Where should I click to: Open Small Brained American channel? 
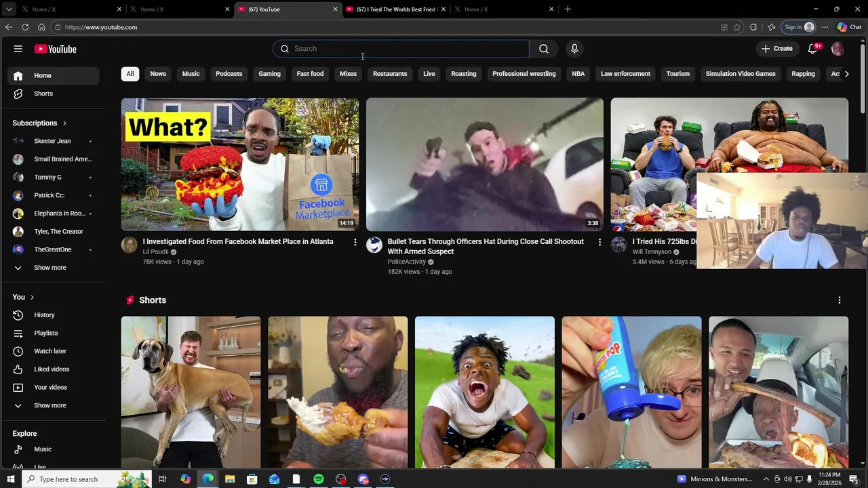52,159
